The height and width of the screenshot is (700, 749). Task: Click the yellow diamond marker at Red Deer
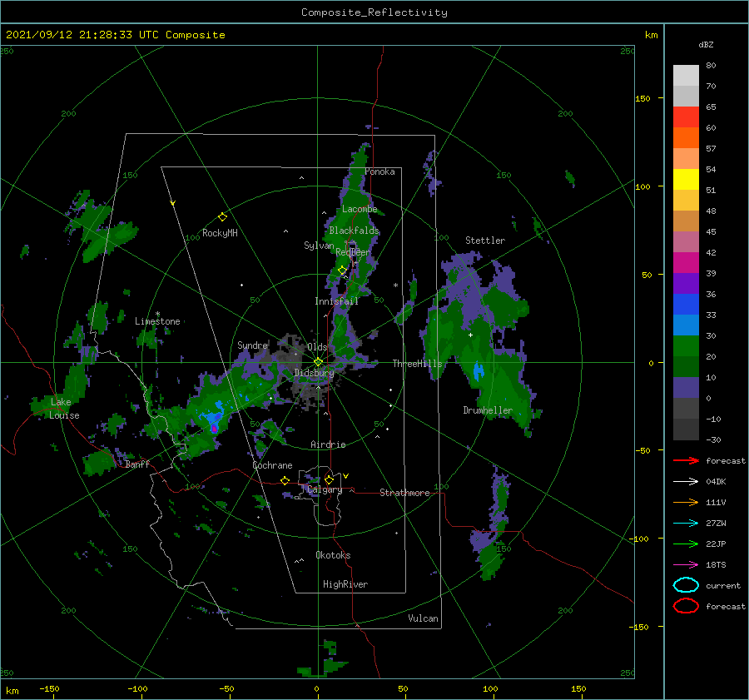(342, 271)
